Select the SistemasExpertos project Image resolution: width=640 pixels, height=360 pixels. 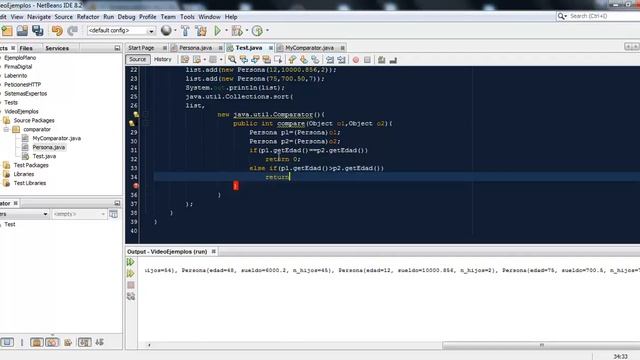point(25,93)
